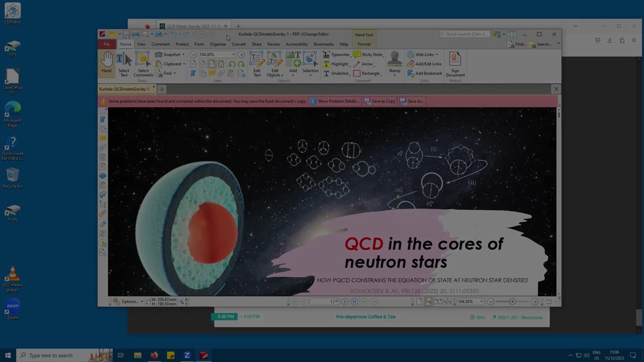Click the ribbon zoom in plus button
Image resolution: width=644 pixels, height=362 pixels.
242,54
